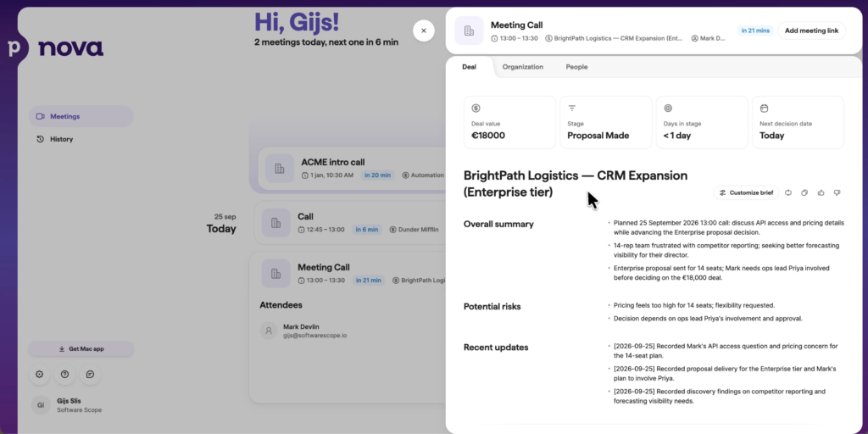Click BrightPath Logistics deal title heading

point(576,183)
